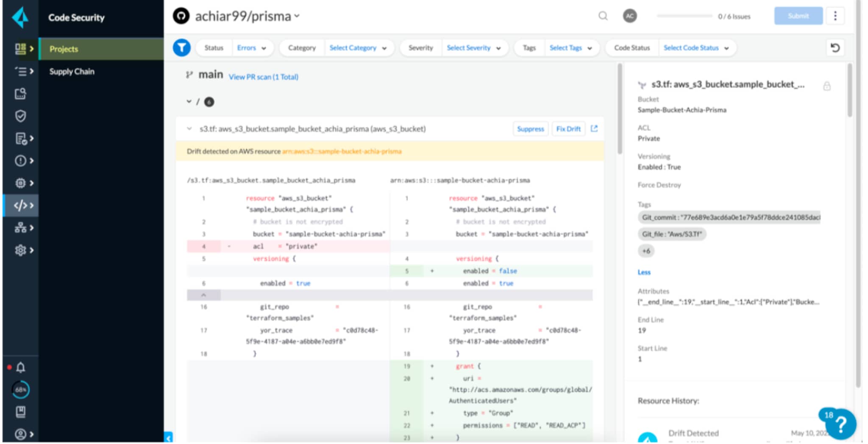
Task: Click the main branch icon
Action: pyautogui.click(x=189, y=75)
